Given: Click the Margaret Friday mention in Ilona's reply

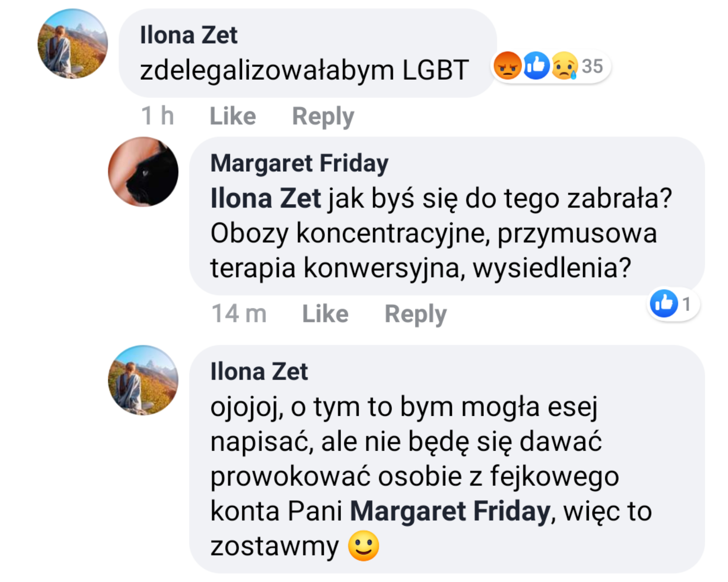Looking at the screenshot, I should [x=450, y=511].
